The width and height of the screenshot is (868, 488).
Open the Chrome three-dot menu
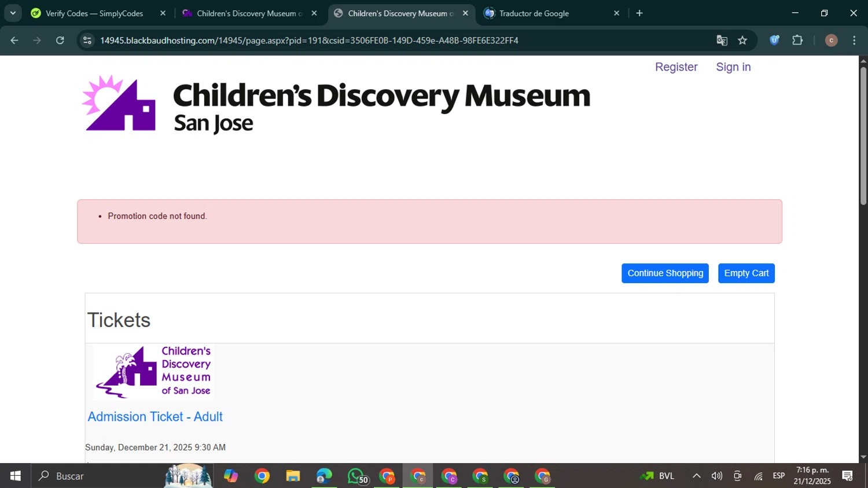pyautogui.click(x=854, y=40)
